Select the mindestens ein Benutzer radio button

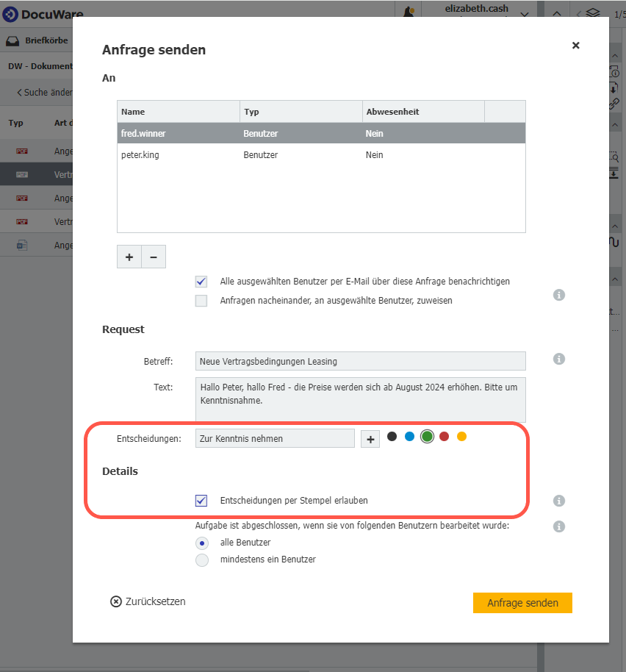coord(202,560)
